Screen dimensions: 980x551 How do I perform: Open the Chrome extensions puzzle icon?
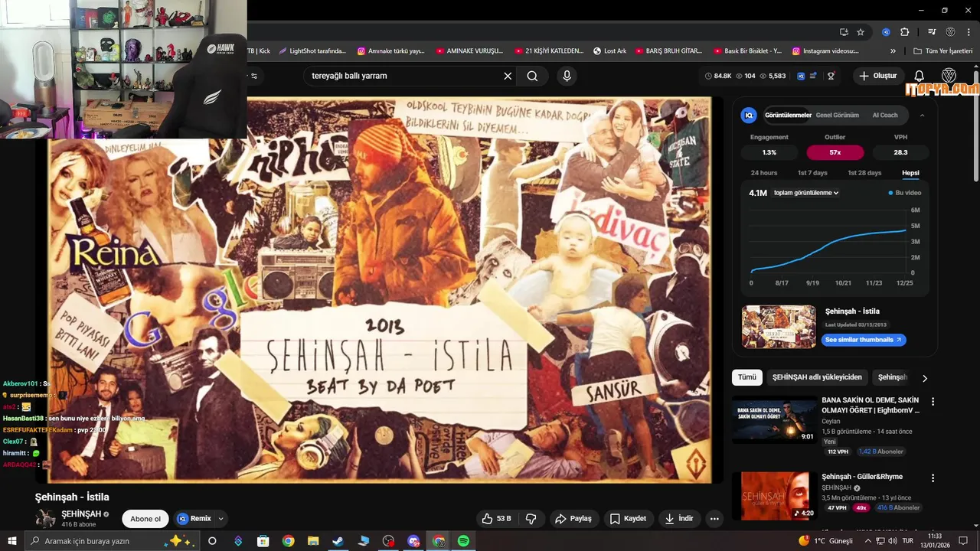point(904,32)
